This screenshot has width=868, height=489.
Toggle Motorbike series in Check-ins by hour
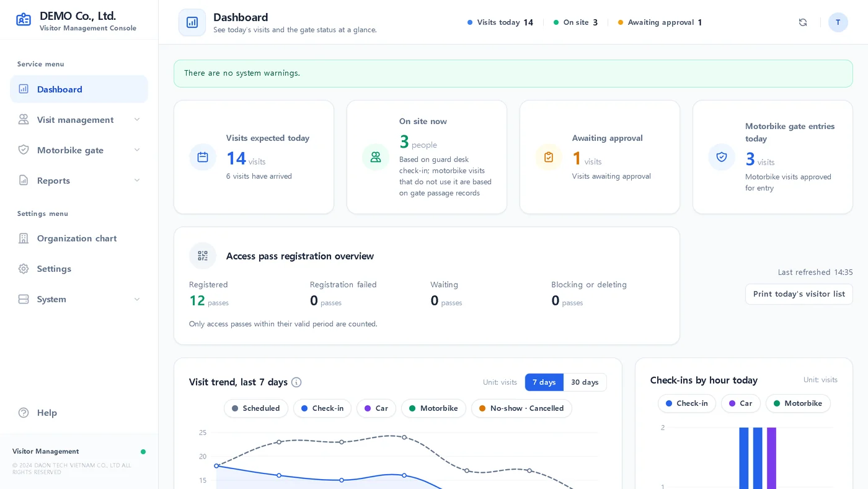(x=798, y=403)
